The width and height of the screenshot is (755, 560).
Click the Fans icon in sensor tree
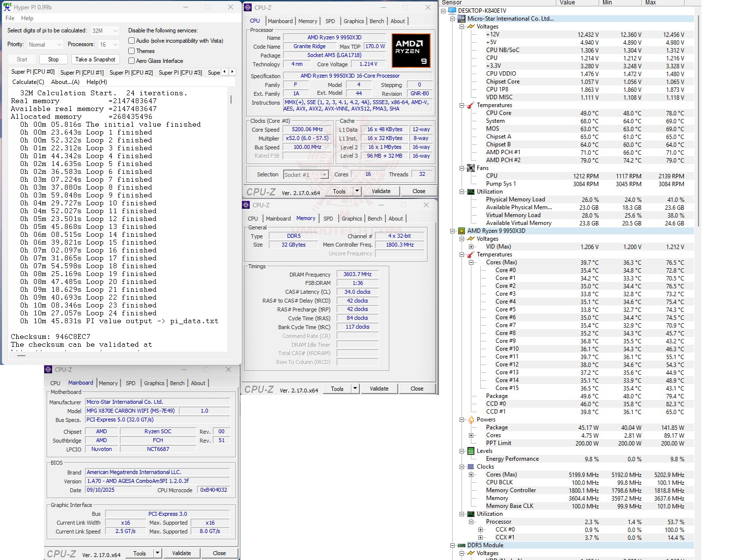coord(470,168)
